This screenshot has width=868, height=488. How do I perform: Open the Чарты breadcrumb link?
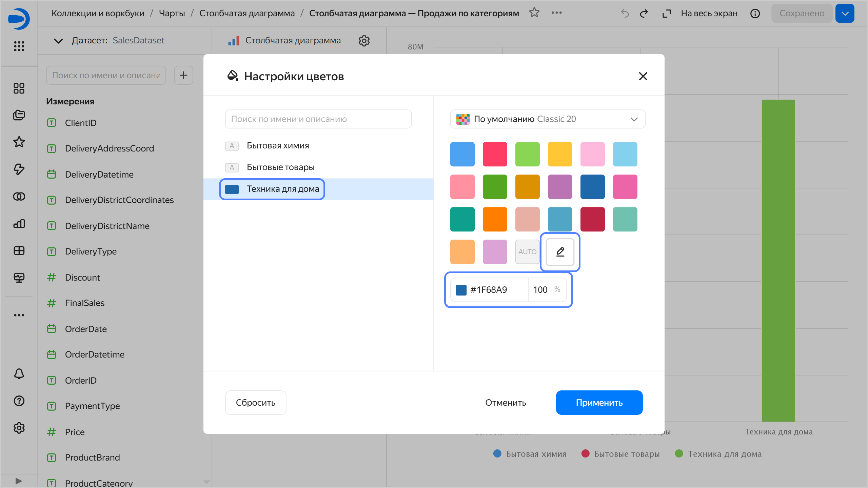[x=172, y=13]
